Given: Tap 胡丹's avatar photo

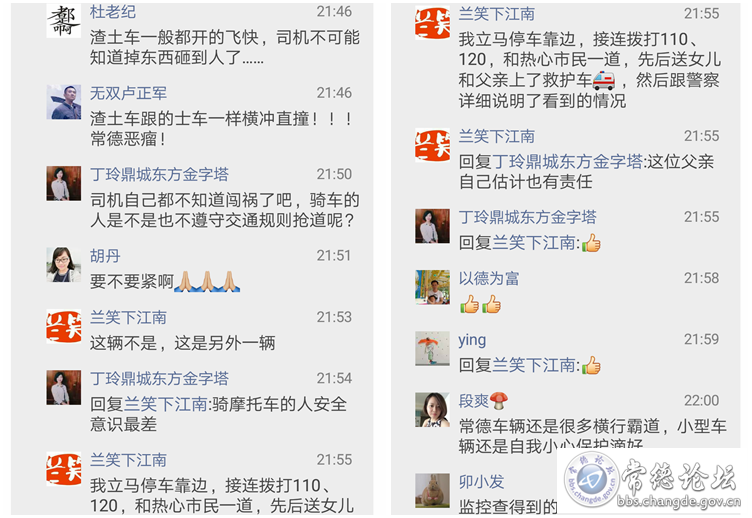Looking at the screenshot, I should (x=63, y=265).
